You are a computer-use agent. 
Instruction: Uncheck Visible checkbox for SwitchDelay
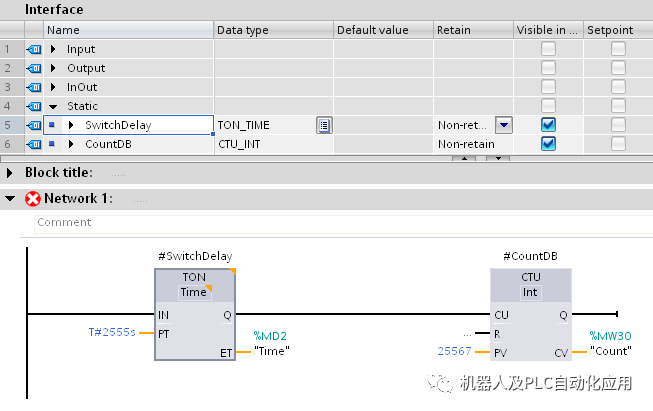(x=548, y=125)
